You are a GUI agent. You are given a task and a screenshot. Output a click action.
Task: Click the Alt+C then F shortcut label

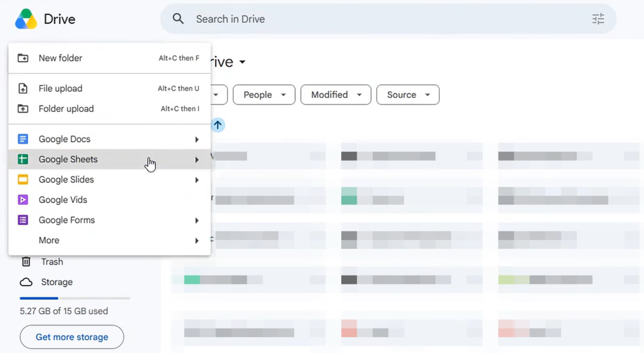(179, 58)
